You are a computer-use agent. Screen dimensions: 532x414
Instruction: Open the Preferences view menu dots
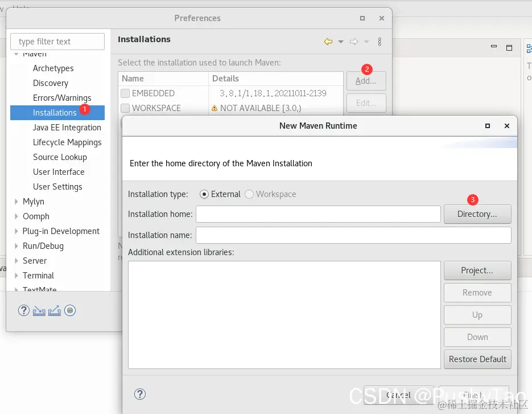coord(380,42)
